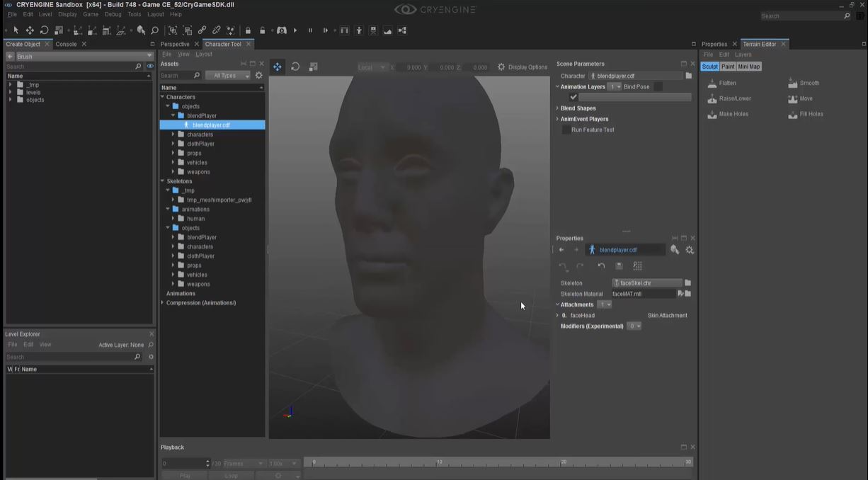The image size is (868, 480).
Task: Open Assets panel settings gear
Action: (x=259, y=76)
